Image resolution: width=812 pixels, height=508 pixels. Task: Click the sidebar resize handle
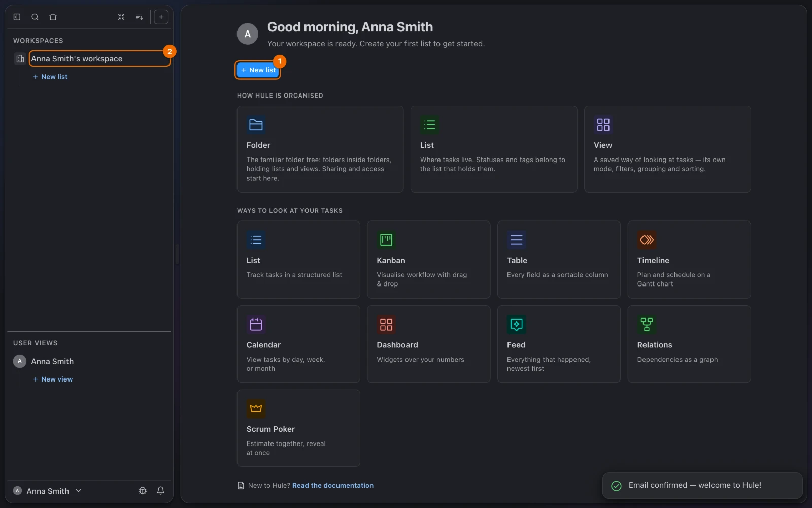point(177,254)
